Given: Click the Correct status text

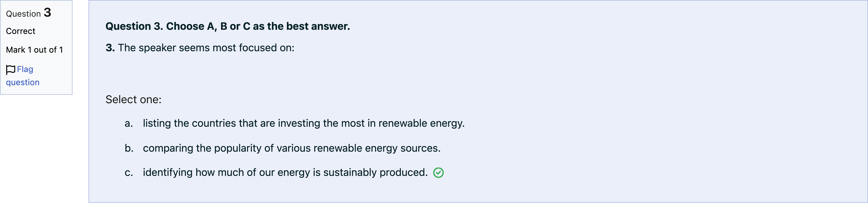Looking at the screenshot, I should pos(21,31).
